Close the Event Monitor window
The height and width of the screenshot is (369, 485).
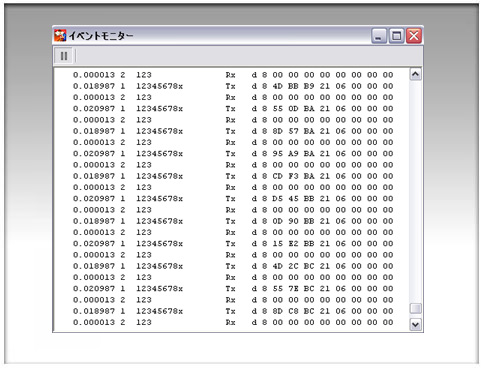coord(414,36)
